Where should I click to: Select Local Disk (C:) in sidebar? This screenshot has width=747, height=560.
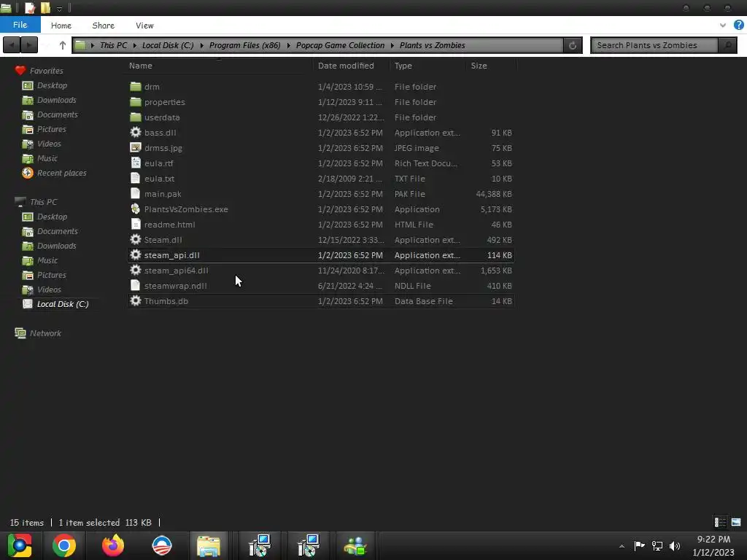point(63,304)
